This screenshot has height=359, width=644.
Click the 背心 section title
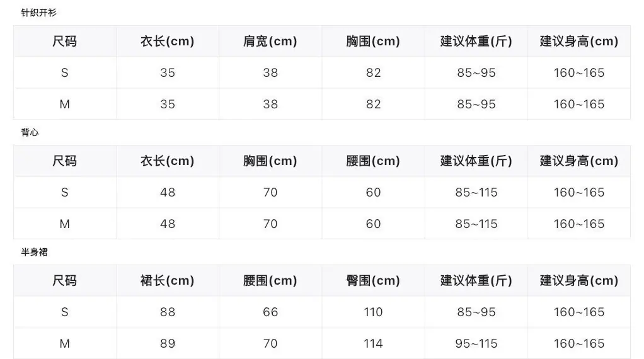tap(30, 132)
